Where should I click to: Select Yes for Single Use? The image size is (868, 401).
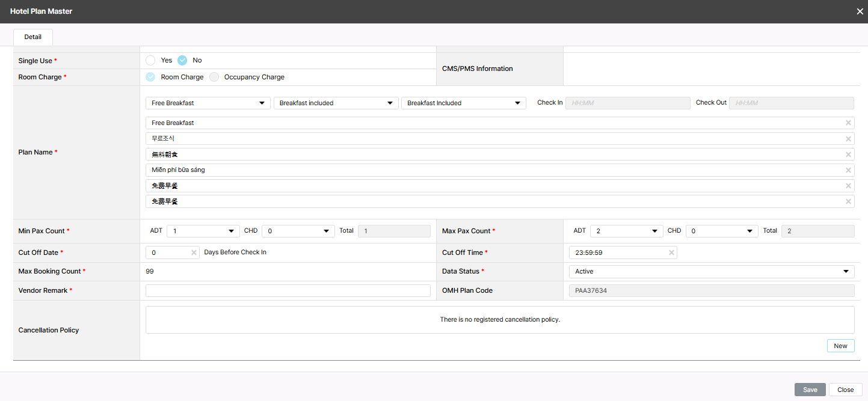(x=151, y=60)
